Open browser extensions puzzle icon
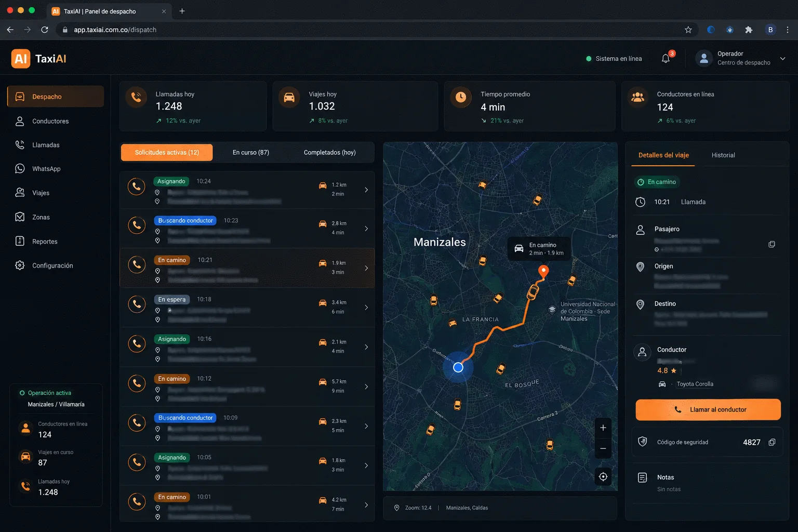 coord(749,30)
